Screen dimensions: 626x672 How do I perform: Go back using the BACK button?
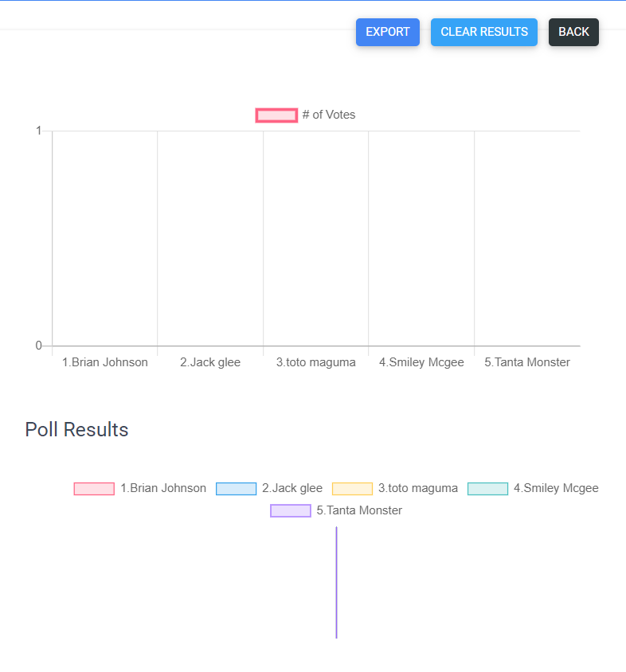(x=573, y=32)
